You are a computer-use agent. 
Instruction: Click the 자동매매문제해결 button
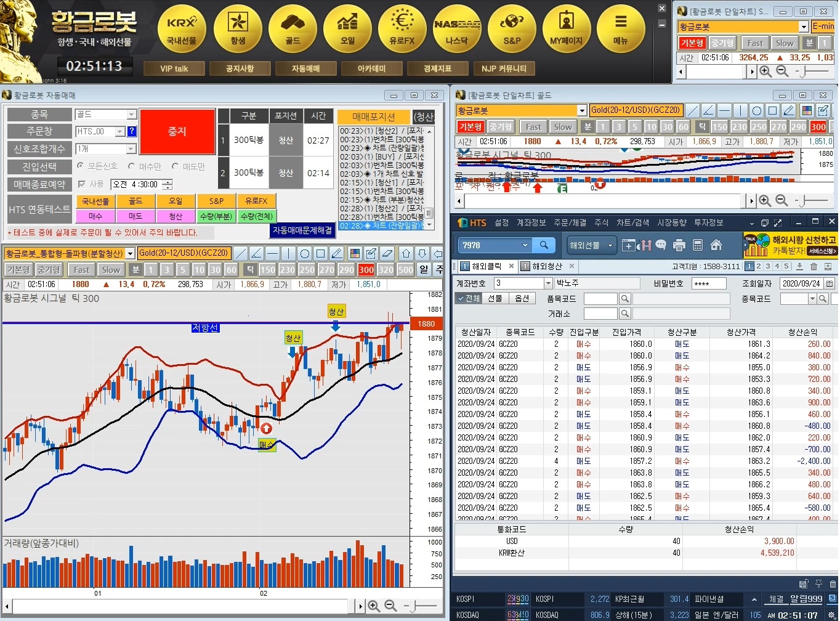point(302,230)
